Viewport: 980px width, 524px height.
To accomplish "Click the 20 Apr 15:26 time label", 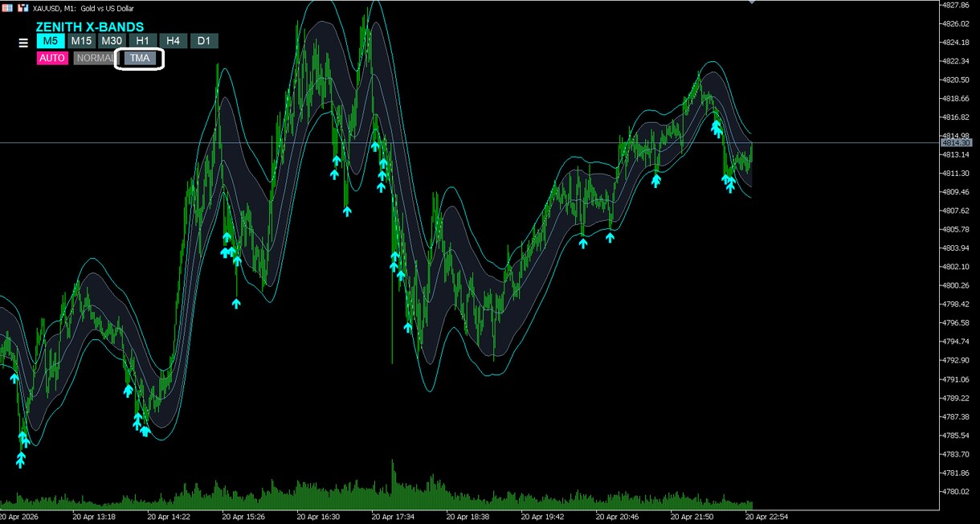I will pyautogui.click(x=243, y=517).
